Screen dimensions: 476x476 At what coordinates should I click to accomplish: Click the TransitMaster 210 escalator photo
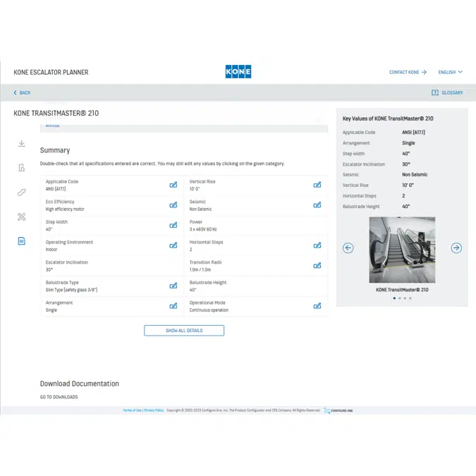click(x=402, y=250)
